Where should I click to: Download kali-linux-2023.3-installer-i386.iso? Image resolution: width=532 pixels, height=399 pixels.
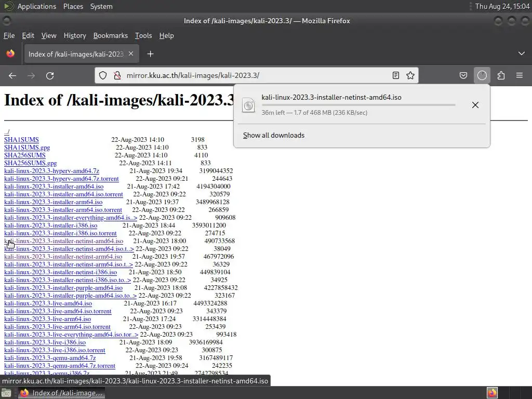coord(50,225)
